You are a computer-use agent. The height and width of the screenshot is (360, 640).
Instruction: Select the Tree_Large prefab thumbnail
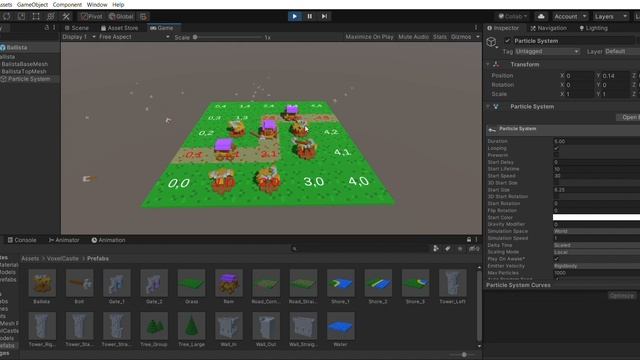tap(191, 326)
